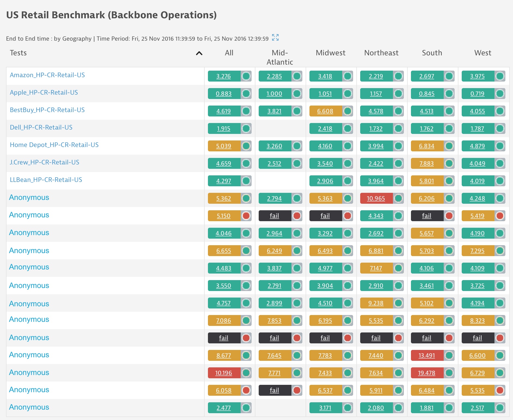Click status dot beside South 1.881
The height and width of the screenshot is (420, 513).
click(449, 408)
